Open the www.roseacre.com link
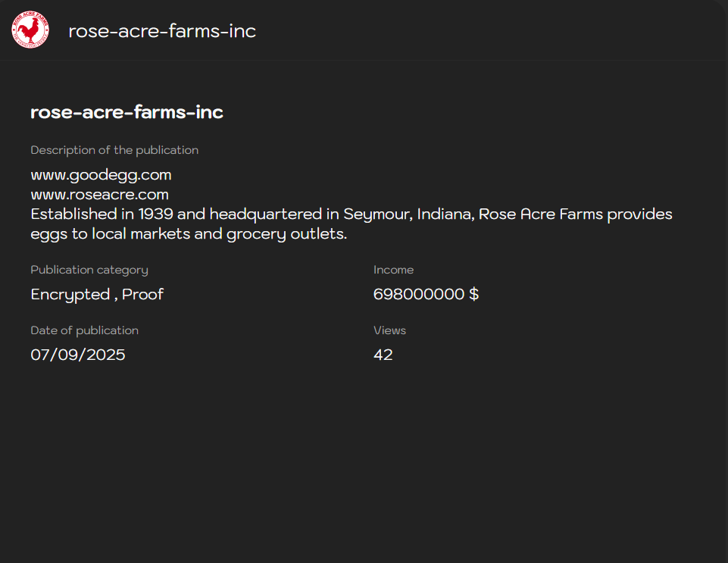Viewport: 728px width, 563px height. [x=99, y=195]
